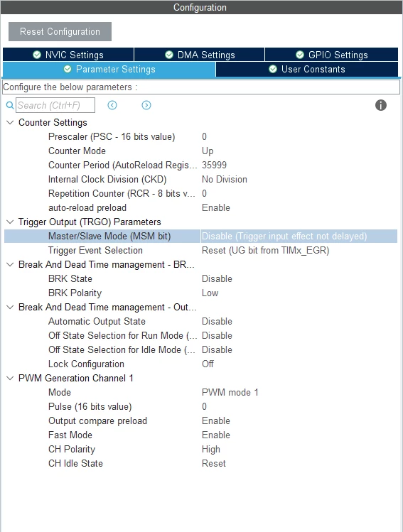Click the GPIO Settings green check icon
The width and height of the screenshot is (403, 532).
(x=300, y=55)
